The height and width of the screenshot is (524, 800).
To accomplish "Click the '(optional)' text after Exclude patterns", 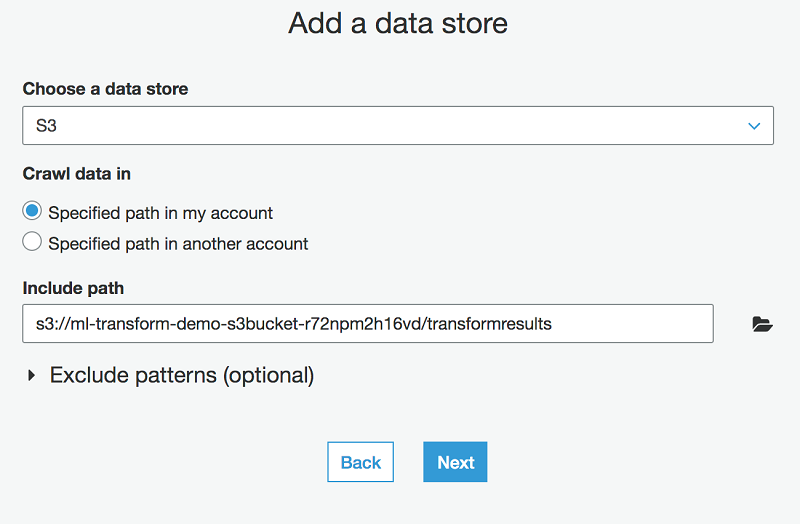I will tap(268, 376).
